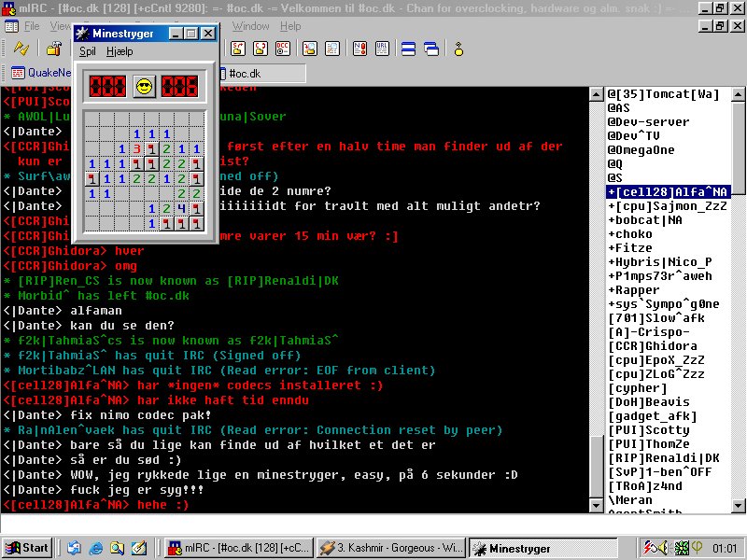Click the yellow About mIRC figure icon

tap(458, 49)
